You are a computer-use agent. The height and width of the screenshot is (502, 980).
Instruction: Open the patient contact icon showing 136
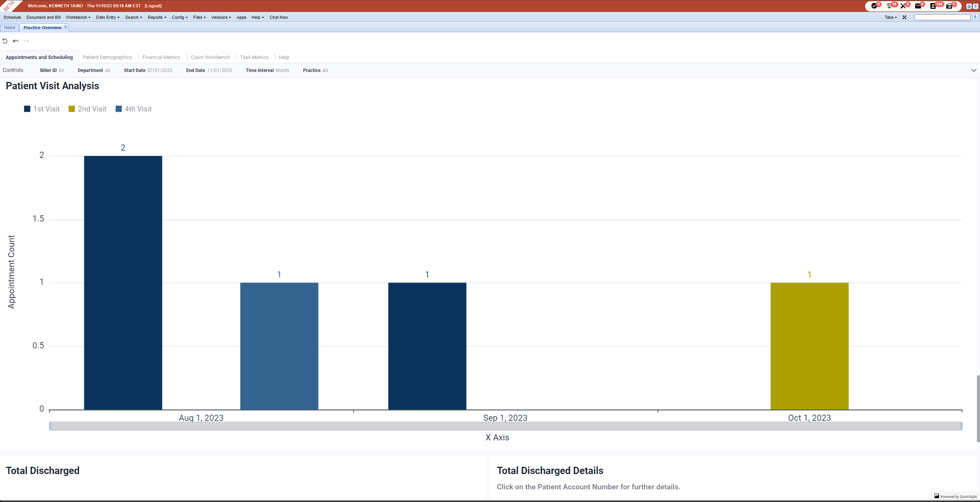pos(933,6)
